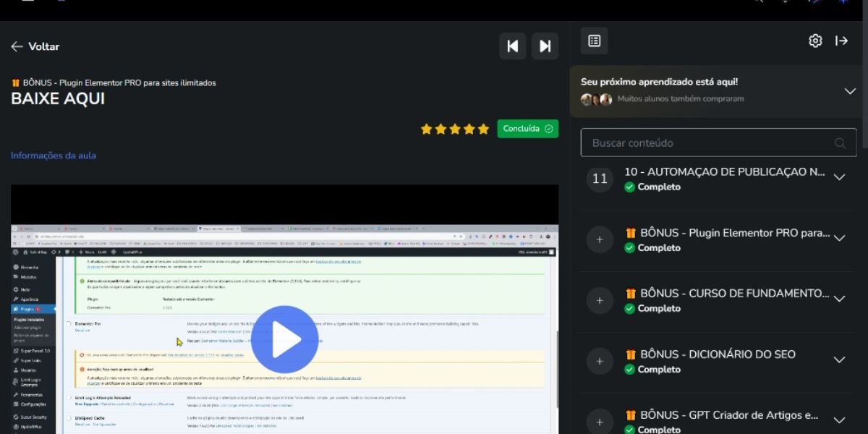This screenshot has width=868, height=434.
Task: Click plus icon beside DICIONÁRIO DO SEO
Action: (x=600, y=361)
